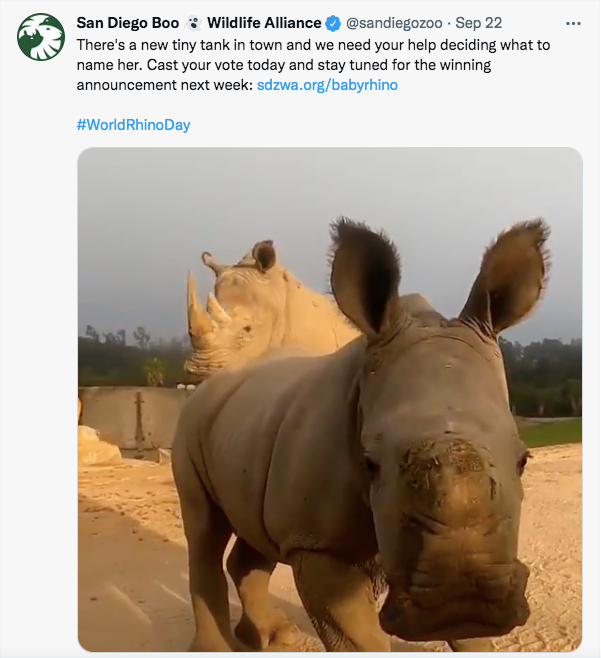Open the #WorldRhinoDay hashtag
The width and height of the screenshot is (601, 658).
(x=133, y=125)
